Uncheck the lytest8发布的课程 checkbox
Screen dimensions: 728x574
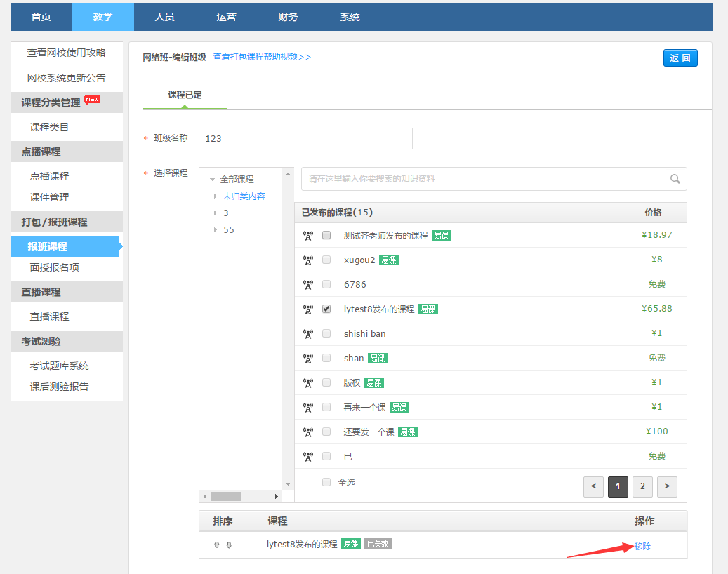click(x=326, y=309)
